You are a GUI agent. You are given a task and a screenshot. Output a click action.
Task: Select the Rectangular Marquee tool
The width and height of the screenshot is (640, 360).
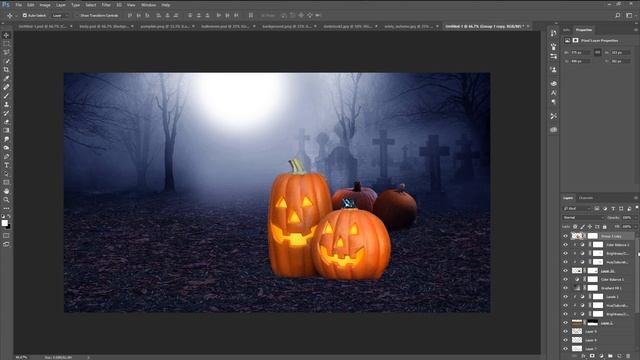6,44
